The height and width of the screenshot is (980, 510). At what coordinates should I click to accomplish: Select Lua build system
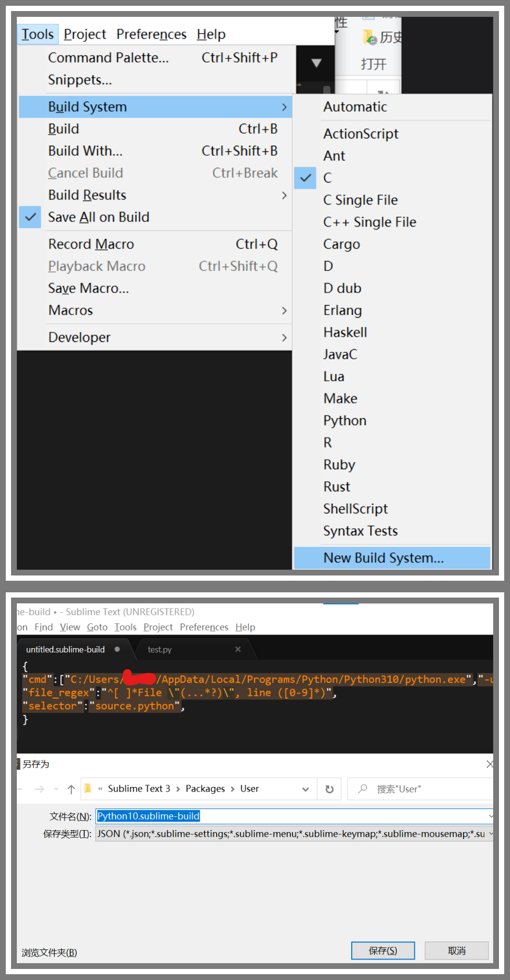click(392, 377)
